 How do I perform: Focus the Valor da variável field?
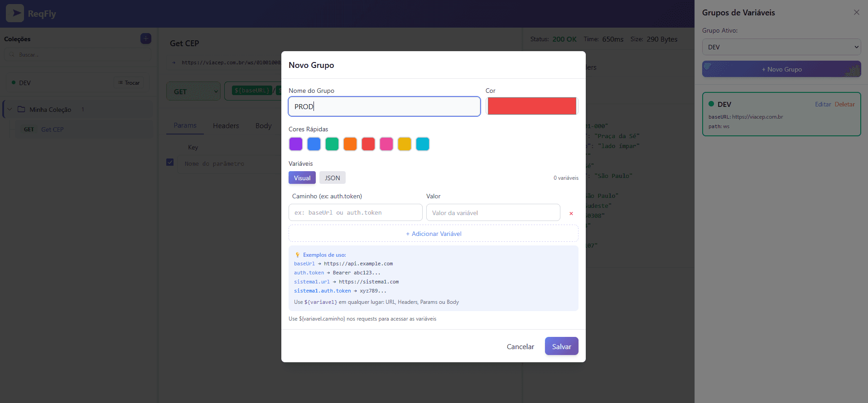pyautogui.click(x=493, y=212)
